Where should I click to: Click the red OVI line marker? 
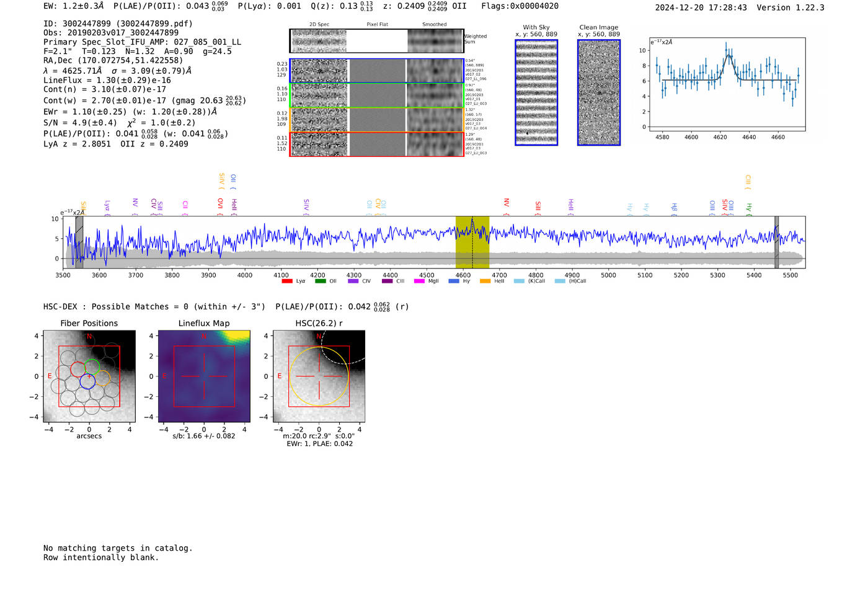pyautogui.click(x=220, y=207)
